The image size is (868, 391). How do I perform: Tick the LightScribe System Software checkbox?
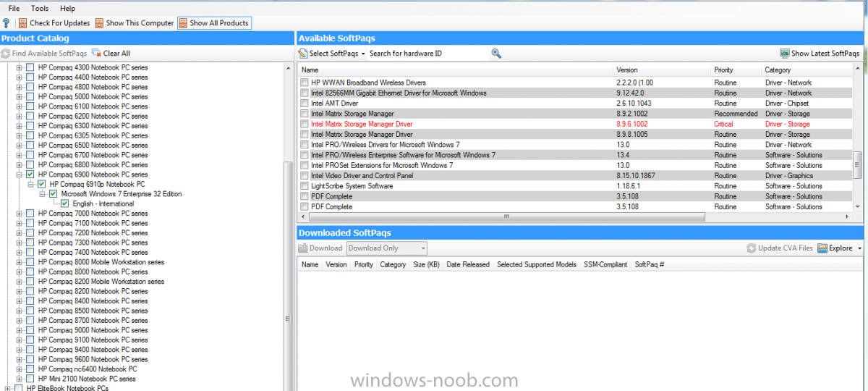click(x=305, y=186)
